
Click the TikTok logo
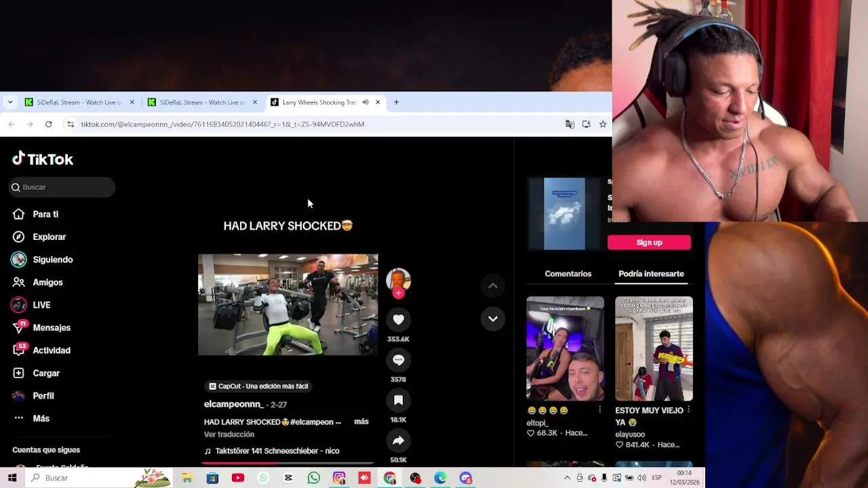(43, 159)
